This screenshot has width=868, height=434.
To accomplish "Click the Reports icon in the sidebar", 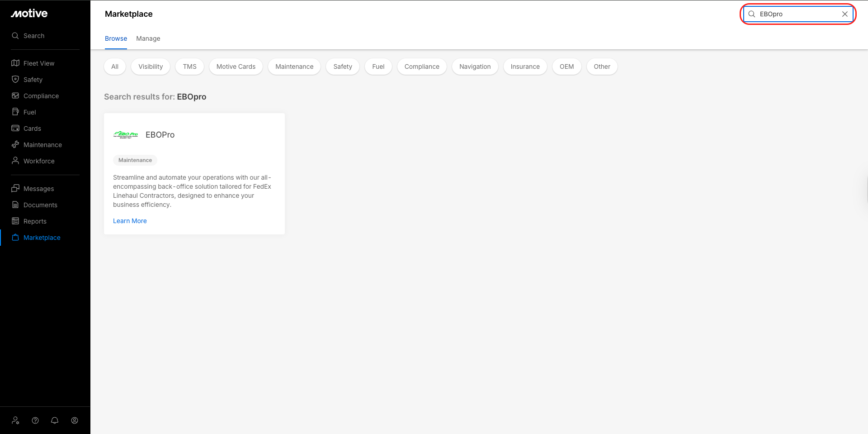I will coord(15,221).
